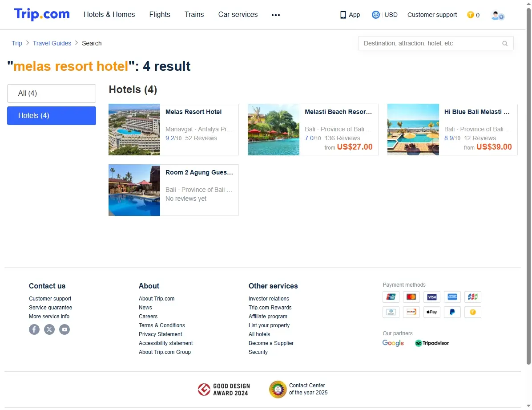Click the UnionPay payment icon
The width and height of the screenshot is (532, 410).
[x=391, y=297]
